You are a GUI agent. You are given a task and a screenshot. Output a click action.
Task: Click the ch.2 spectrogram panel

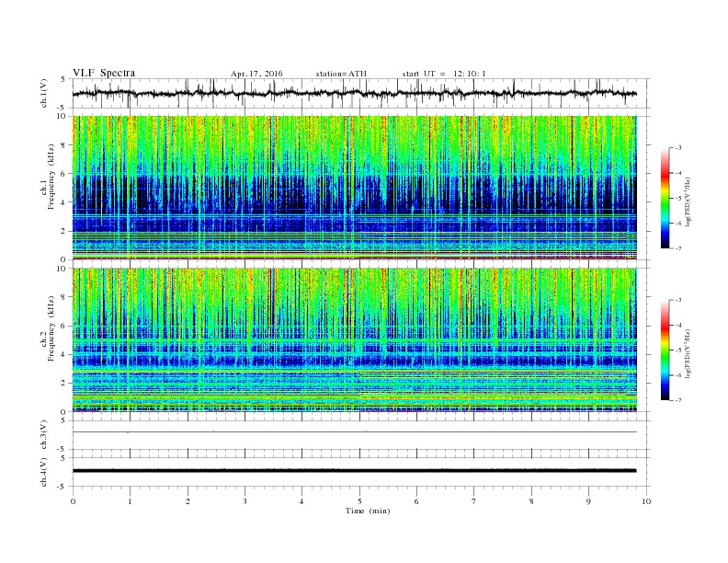pos(355,340)
